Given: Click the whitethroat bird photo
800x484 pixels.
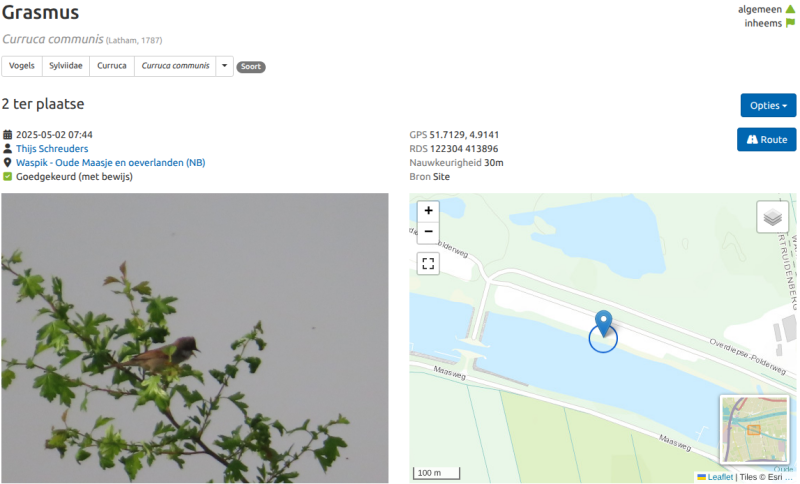Looking at the screenshot, I should point(194,338).
